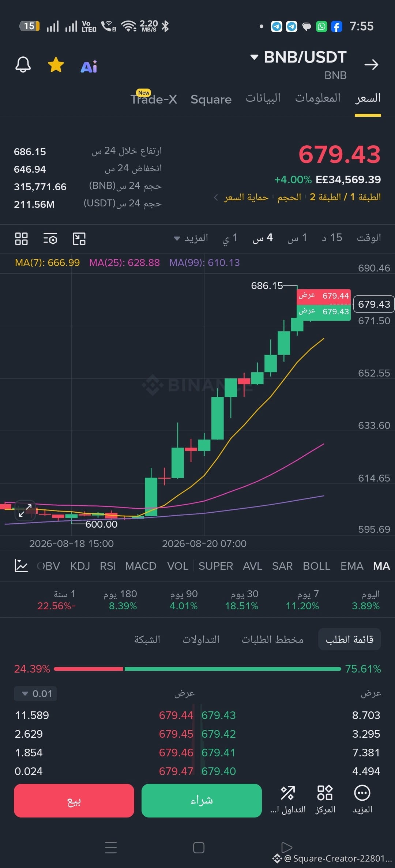Switch to the Trade-X tab
This screenshot has height=868, width=395.
click(154, 99)
